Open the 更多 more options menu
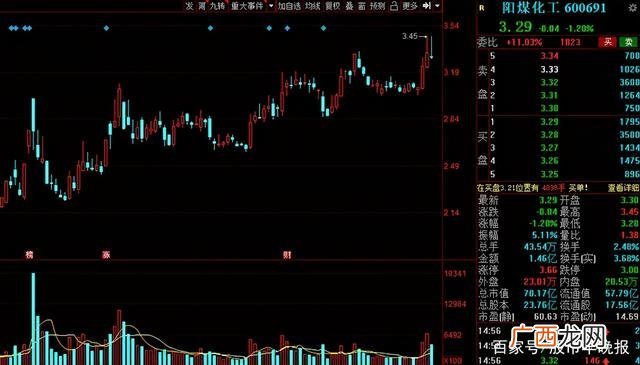 [410, 6]
